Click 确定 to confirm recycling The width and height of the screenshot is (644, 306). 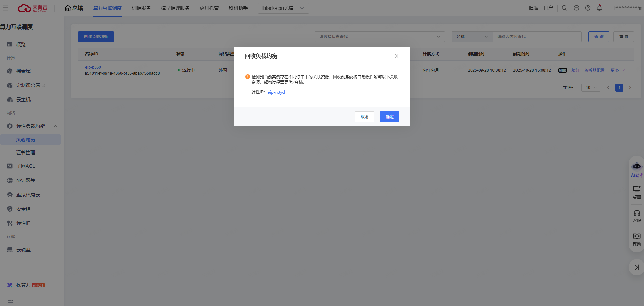(389, 117)
